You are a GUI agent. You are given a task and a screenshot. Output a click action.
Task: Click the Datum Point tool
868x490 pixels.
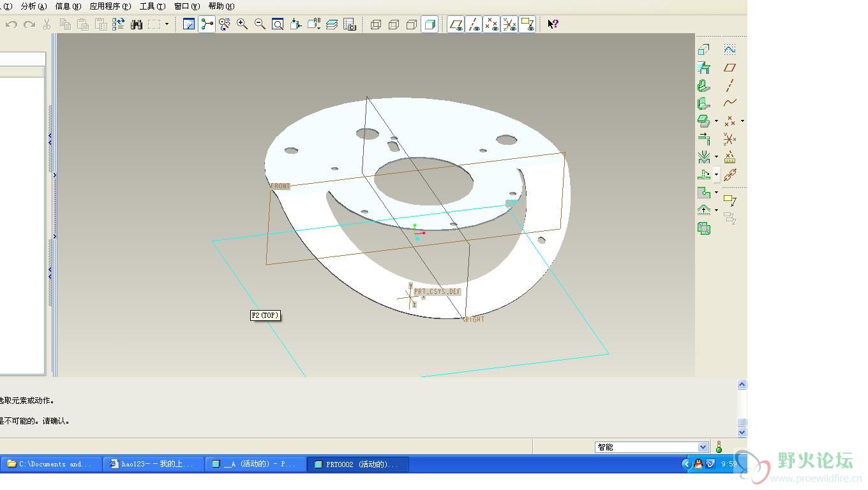(730, 121)
